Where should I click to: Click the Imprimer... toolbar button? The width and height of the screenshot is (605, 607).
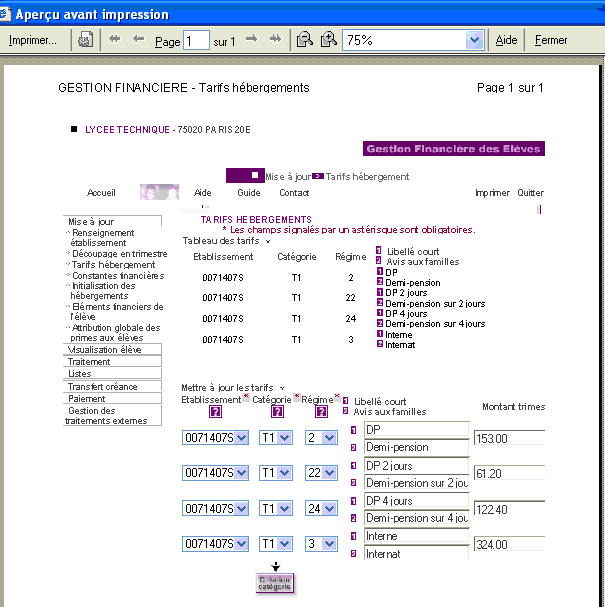click(x=33, y=40)
